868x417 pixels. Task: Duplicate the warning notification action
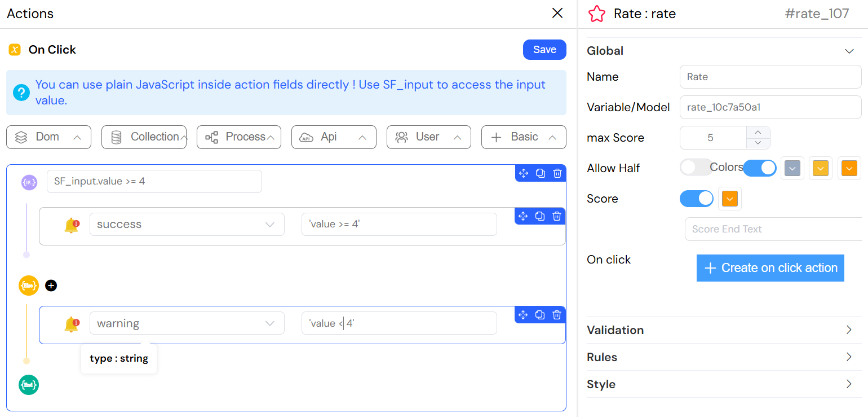coord(540,314)
